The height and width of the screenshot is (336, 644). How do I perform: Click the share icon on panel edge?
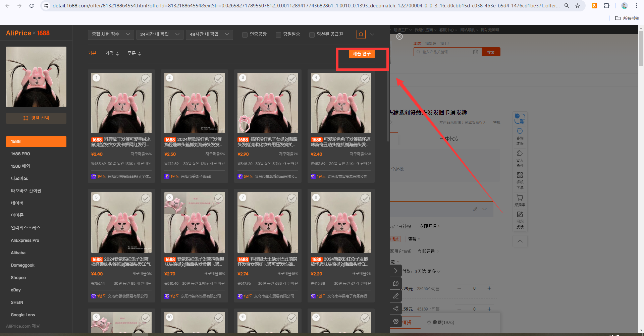click(396, 309)
